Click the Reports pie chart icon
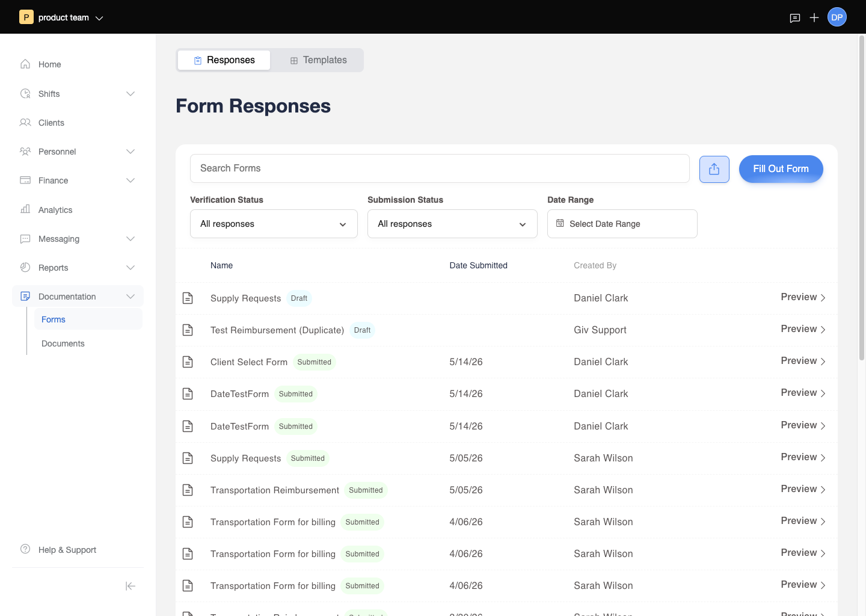 (25, 267)
